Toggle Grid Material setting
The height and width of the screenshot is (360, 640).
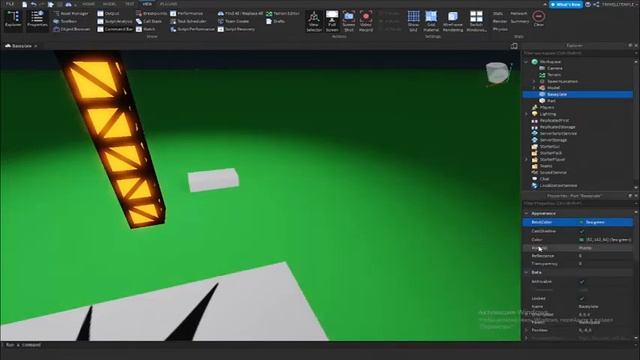(431, 21)
